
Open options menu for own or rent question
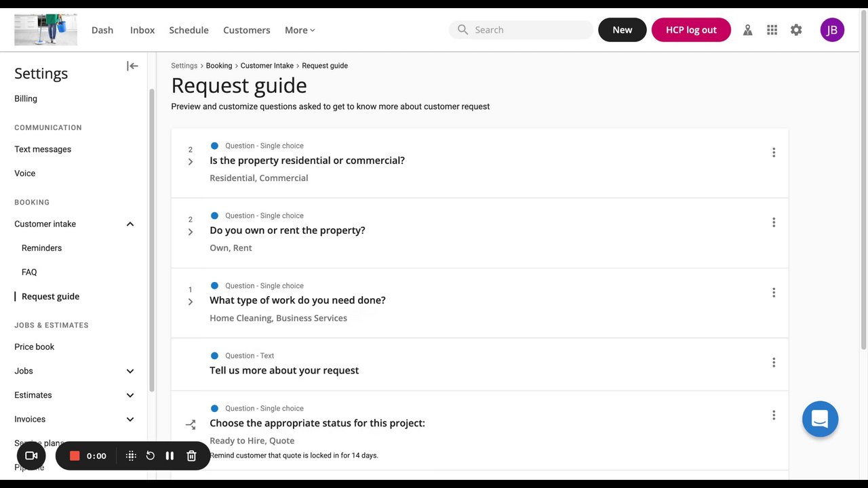773,222
